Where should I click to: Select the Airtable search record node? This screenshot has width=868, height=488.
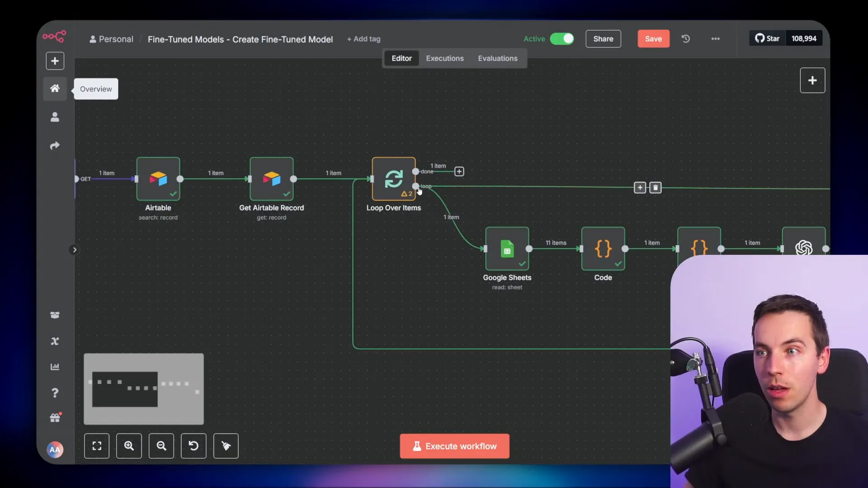[x=158, y=179]
